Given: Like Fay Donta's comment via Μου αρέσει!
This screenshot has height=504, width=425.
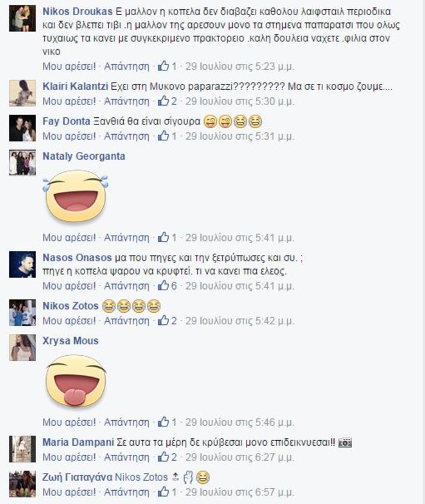Looking at the screenshot, I should click(69, 136).
